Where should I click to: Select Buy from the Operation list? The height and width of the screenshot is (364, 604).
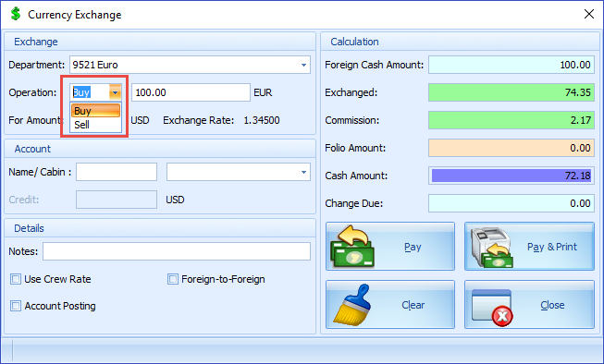95,111
